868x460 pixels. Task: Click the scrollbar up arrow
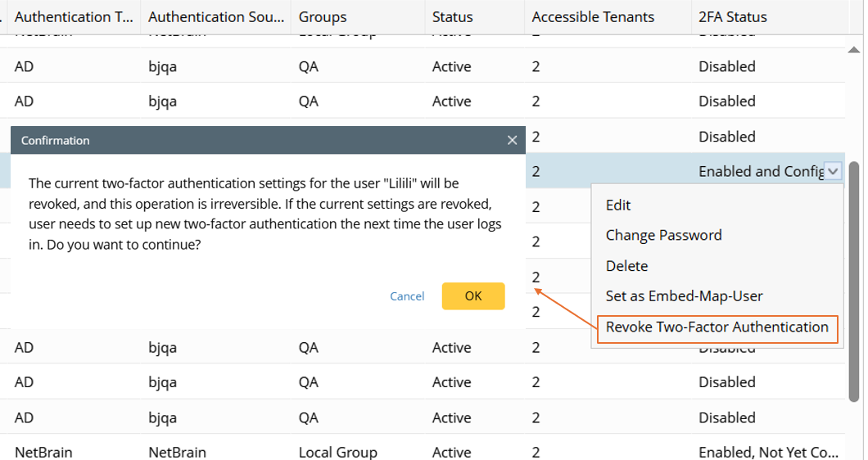point(855,51)
